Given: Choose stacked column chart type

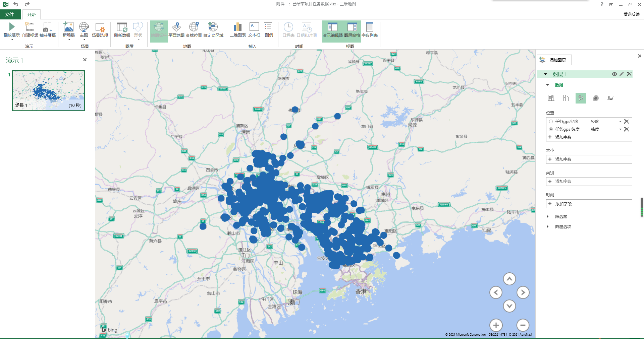Looking at the screenshot, I should point(551,98).
